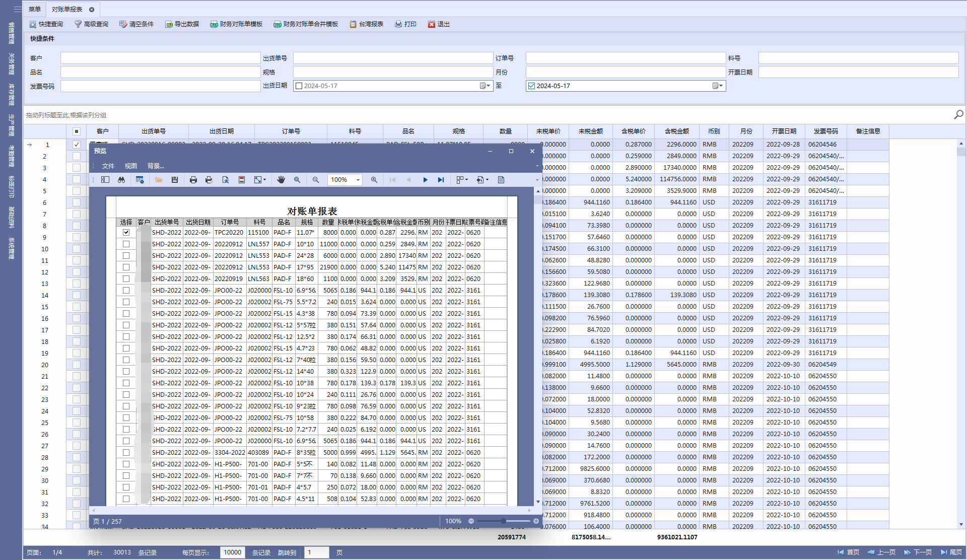Click the 快捷查询 quick query button
The width and height of the screenshot is (967, 560).
(46, 24)
